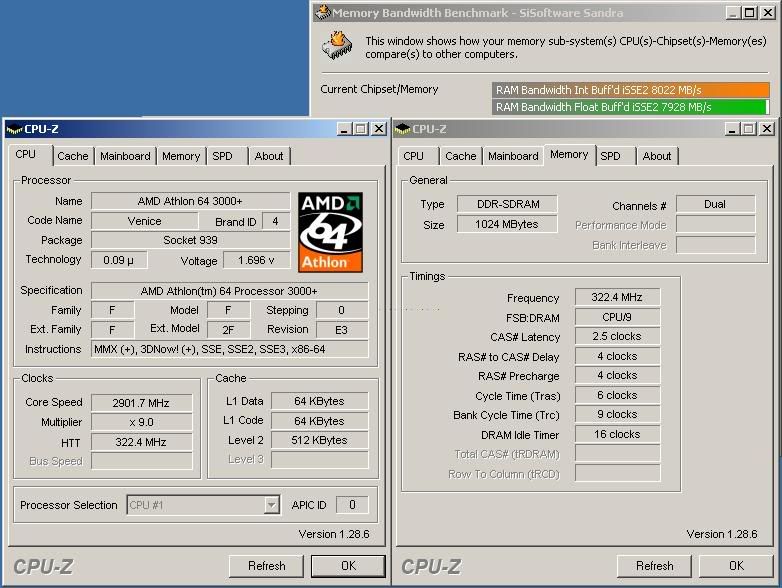Click the AMD Athlon 64 logo

pos(330,232)
